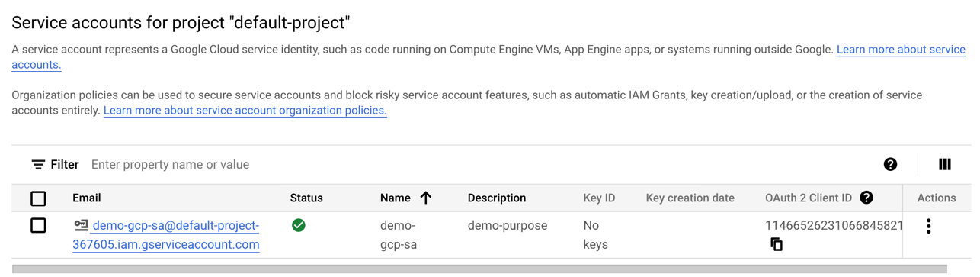Click the horizontal scrollbar under the table
Viewport: 980px width, 277px height.
(x=480, y=269)
